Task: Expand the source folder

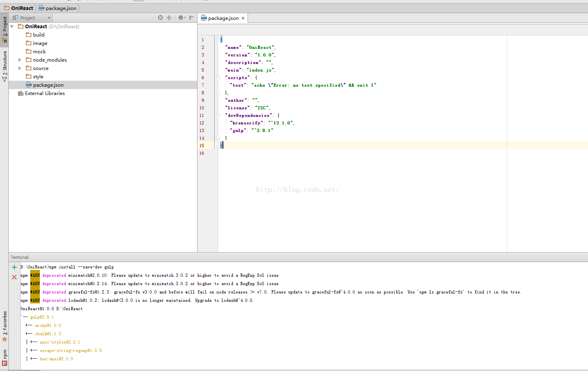Action: tap(20, 68)
